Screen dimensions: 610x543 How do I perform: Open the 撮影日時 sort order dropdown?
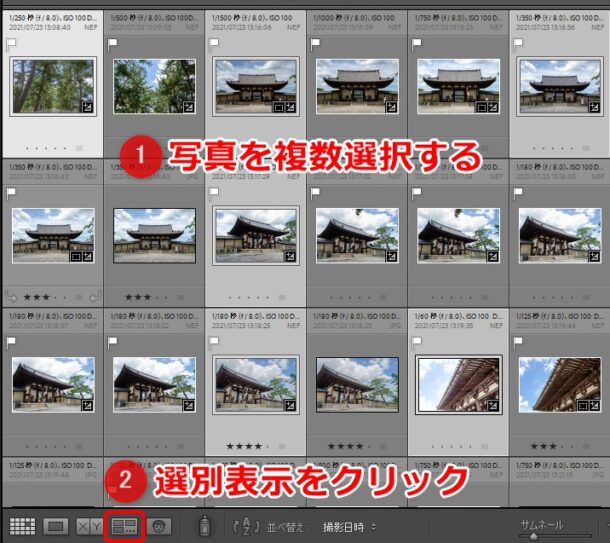coord(344,526)
